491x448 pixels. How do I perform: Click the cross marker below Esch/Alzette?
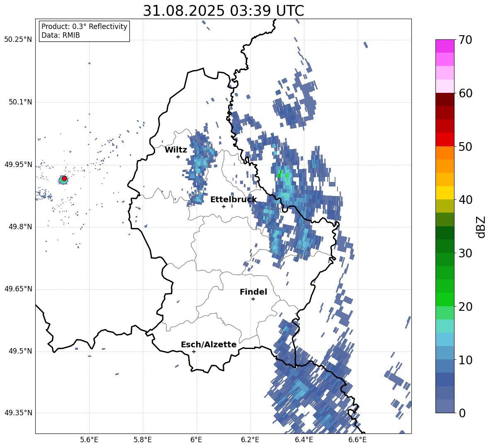click(194, 351)
